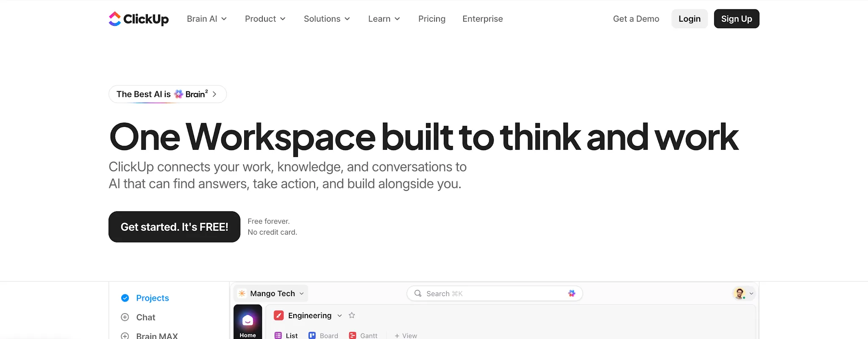The height and width of the screenshot is (339, 868).
Task: Click the Get a Demo link
Action: 636,19
